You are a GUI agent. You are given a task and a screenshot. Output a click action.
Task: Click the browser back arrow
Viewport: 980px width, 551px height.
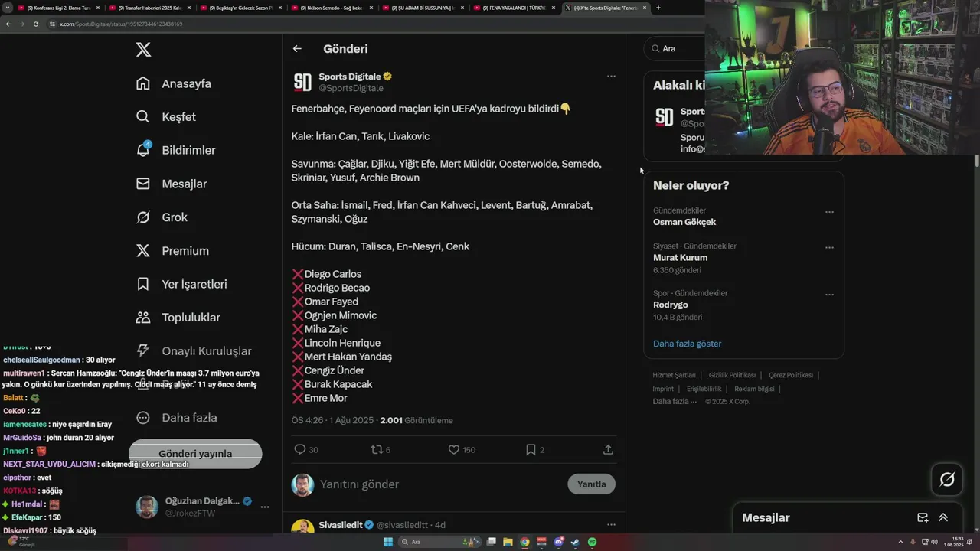pyautogui.click(x=8, y=24)
